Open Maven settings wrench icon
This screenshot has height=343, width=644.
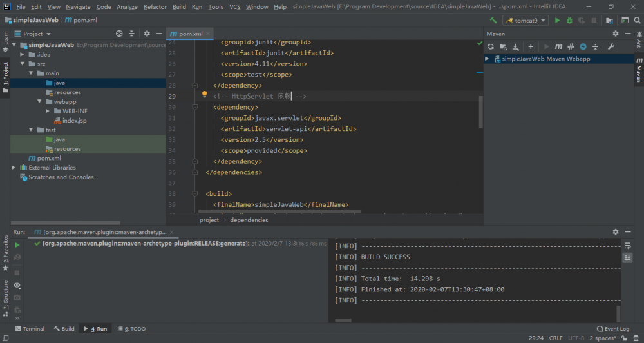[x=611, y=47]
